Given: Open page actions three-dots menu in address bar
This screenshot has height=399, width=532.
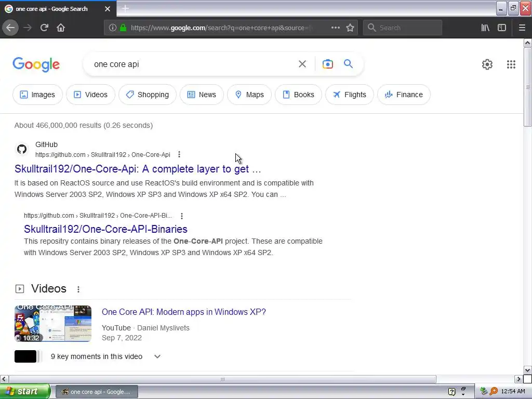Looking at the screenshot, I should [x=335, y=28].
